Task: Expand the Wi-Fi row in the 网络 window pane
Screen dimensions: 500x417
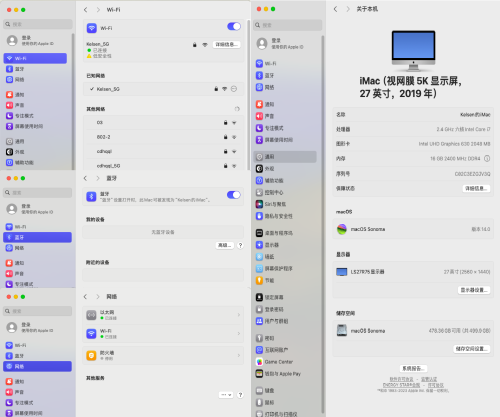Action: click(163, 334)
